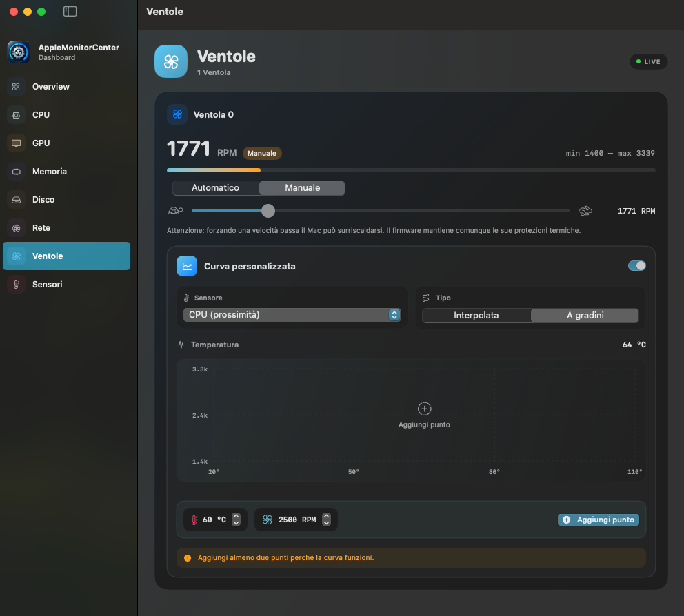684x616 pixels.
Task: Click the 2500 RPM value field
Action: click(x=296, y=520)
